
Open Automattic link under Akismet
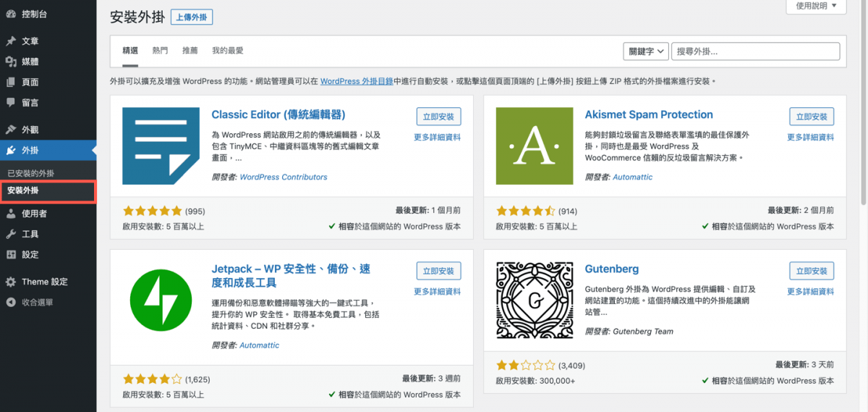(x=633, y=177)
